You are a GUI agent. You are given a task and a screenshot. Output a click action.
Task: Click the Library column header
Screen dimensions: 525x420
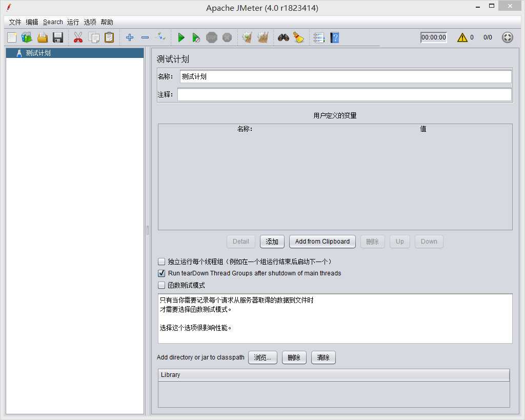[334, 375]
